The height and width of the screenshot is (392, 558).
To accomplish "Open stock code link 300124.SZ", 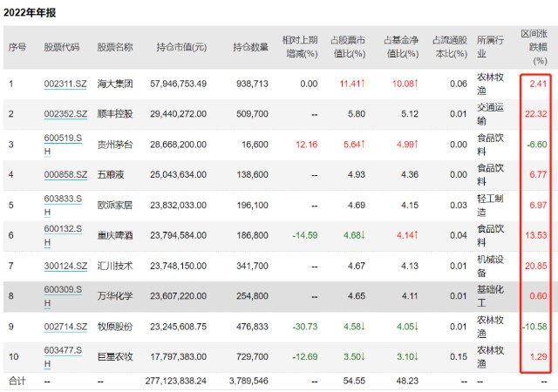I will (65, 266).
